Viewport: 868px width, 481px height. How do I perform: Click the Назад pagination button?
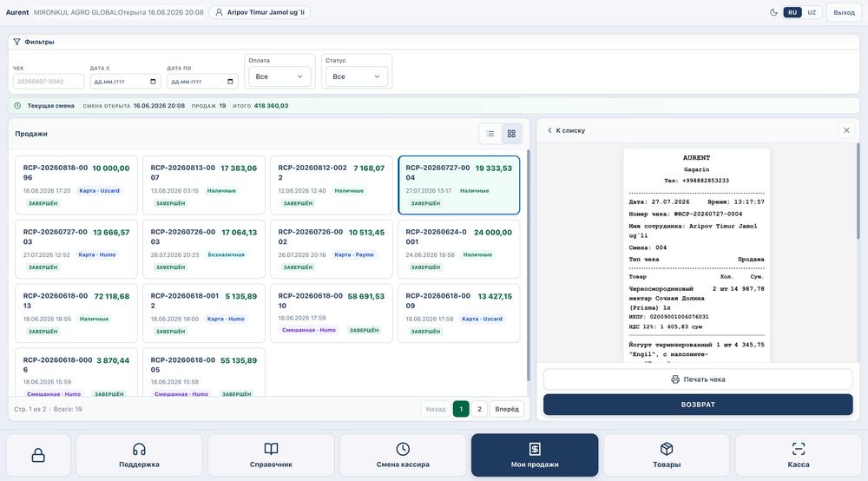[x=436, y=409]
